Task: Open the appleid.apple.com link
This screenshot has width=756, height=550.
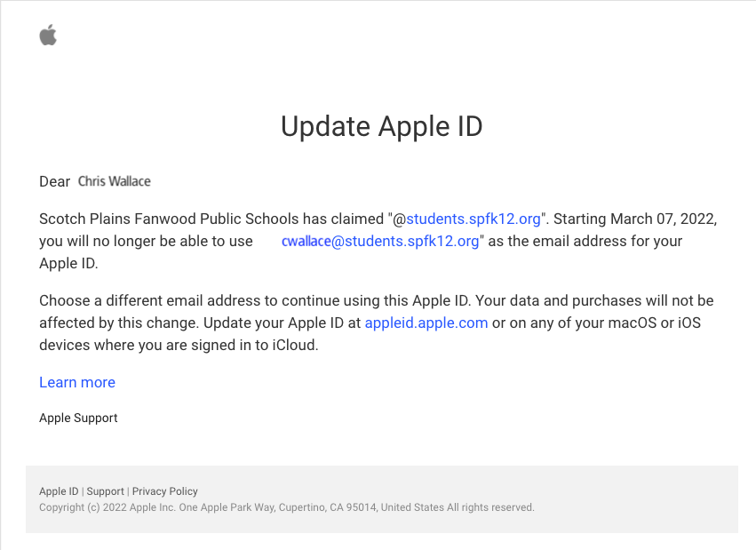Action: [x=426, y=323]
